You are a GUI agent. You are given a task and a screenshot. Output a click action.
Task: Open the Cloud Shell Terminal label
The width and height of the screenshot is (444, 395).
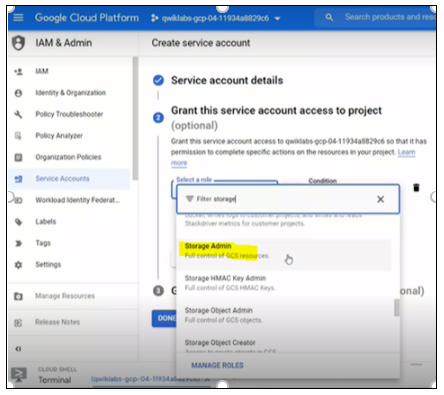click(55, 380)
